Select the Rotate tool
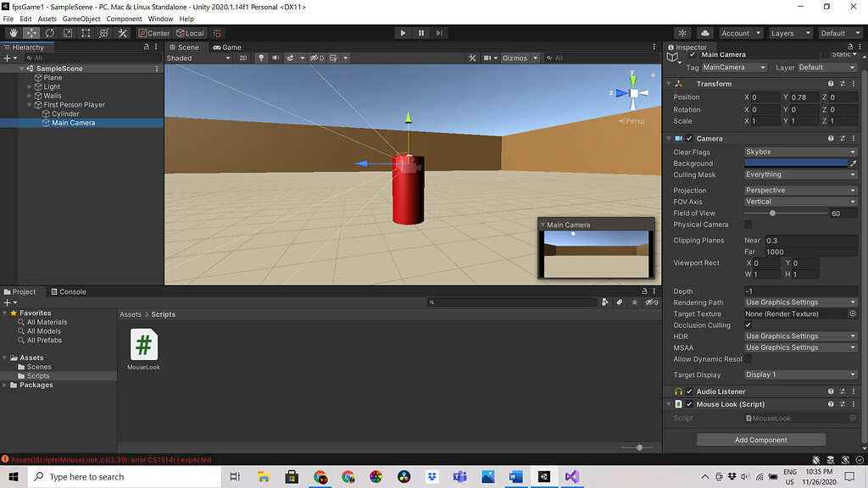 [50, 34]
